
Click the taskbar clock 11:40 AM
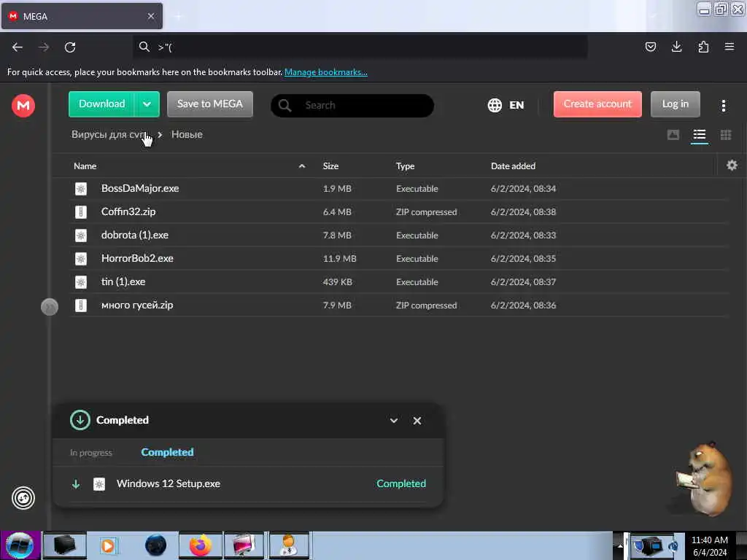[709, 540]
